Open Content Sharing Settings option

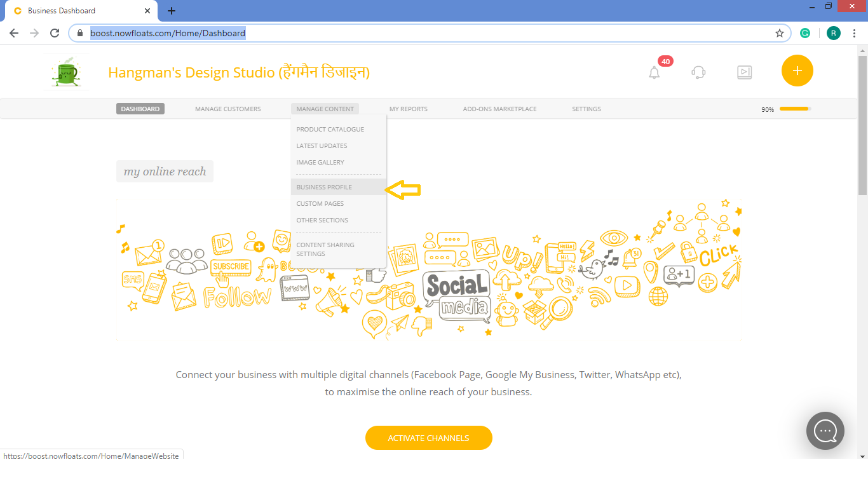[x=325, y=249]
